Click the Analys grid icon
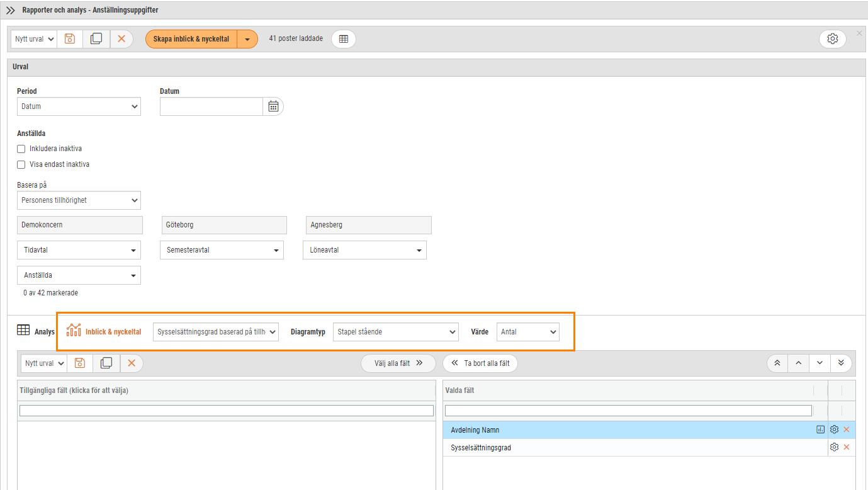 (23, 330)
